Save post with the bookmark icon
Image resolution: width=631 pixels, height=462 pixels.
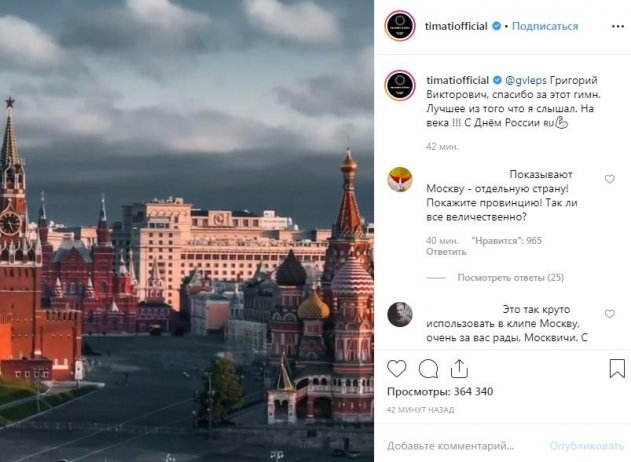click(617, 368)
